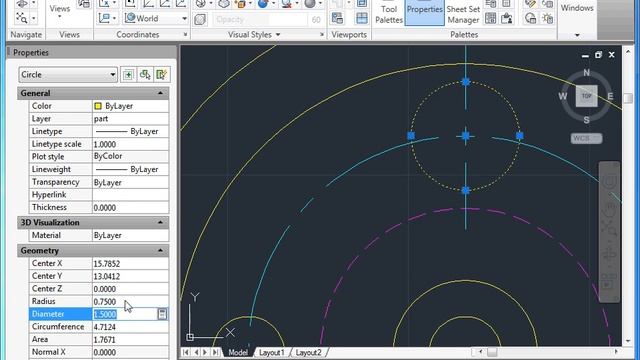
Task: Click the circle's right quadrant grip
Action: [520, 136]
